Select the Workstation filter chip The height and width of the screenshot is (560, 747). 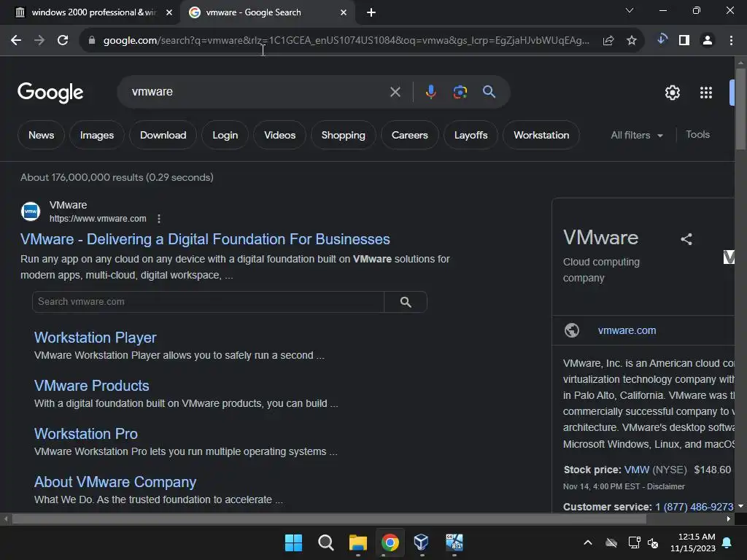541,135
